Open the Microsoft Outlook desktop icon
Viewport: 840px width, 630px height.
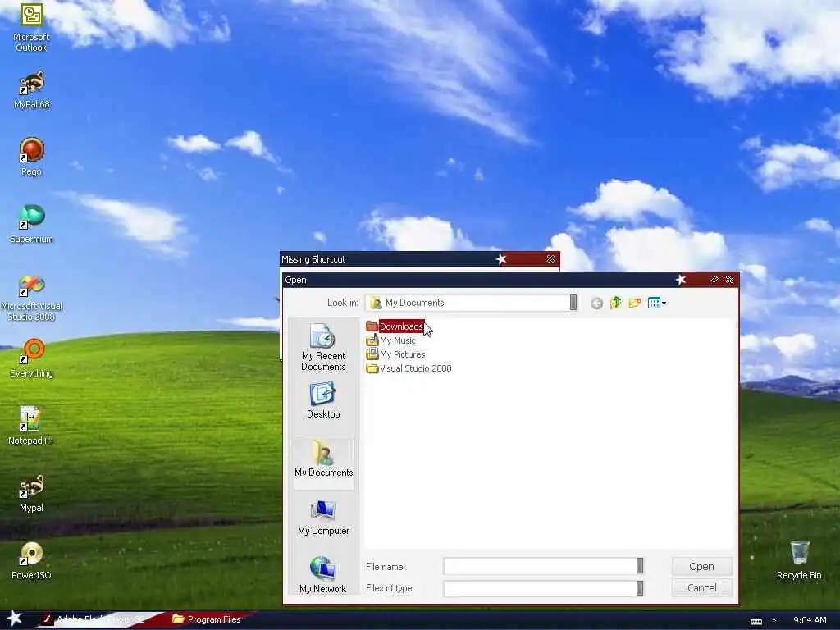point(32,27)
